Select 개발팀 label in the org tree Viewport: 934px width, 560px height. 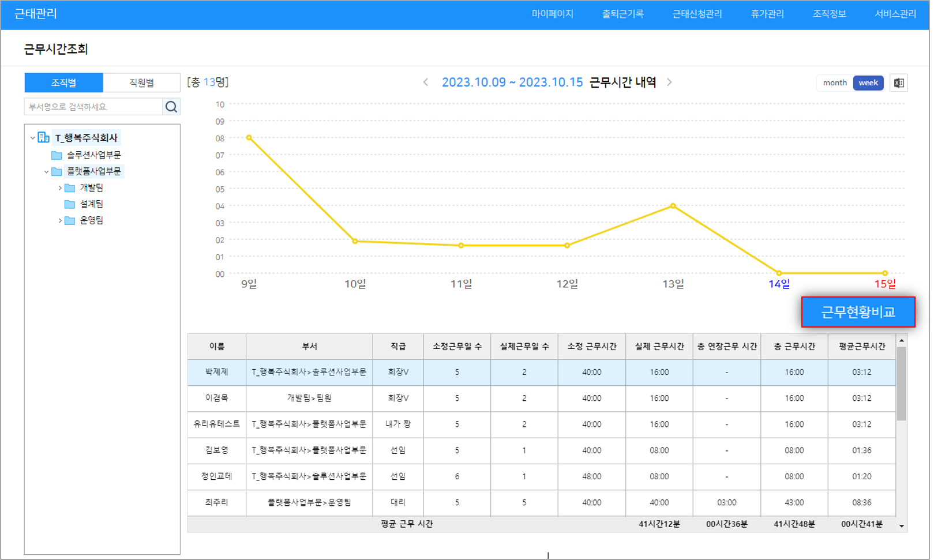[x=91, y=188]
